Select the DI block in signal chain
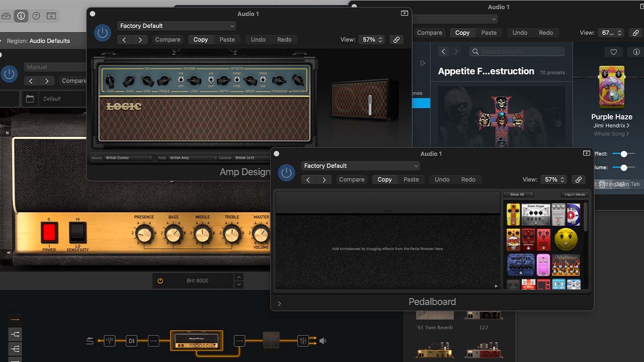Viewport: 644px width, 362px height. [x=131, y=341]
